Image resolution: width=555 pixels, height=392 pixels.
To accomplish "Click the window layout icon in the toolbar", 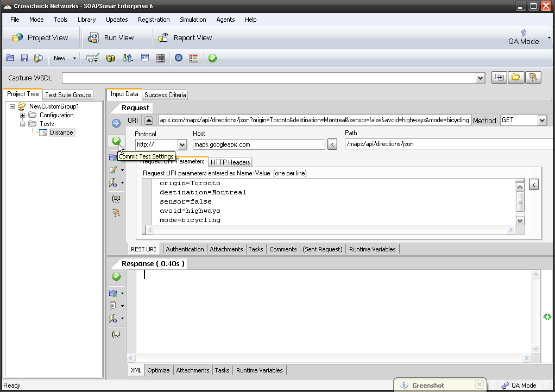I will 145,58.
